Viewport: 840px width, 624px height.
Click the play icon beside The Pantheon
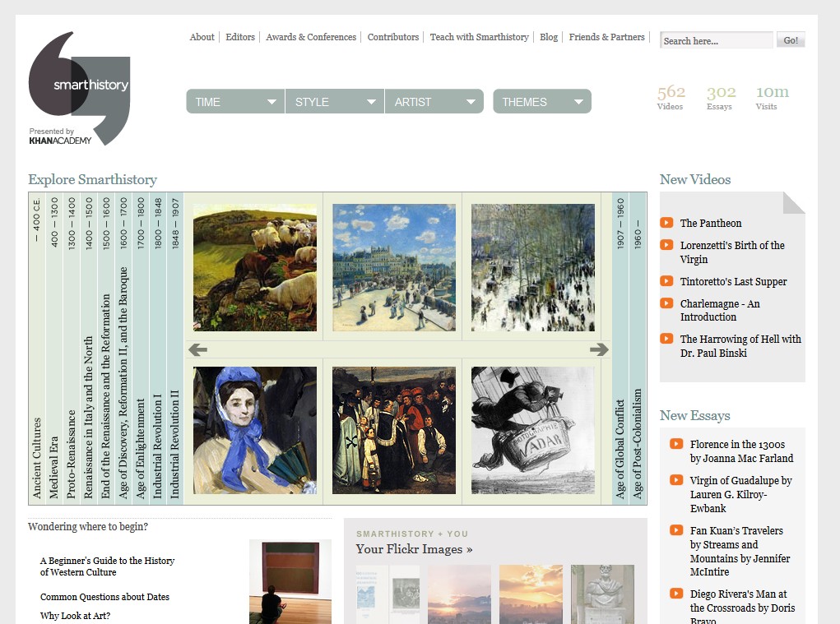click(x=666, y=223)
